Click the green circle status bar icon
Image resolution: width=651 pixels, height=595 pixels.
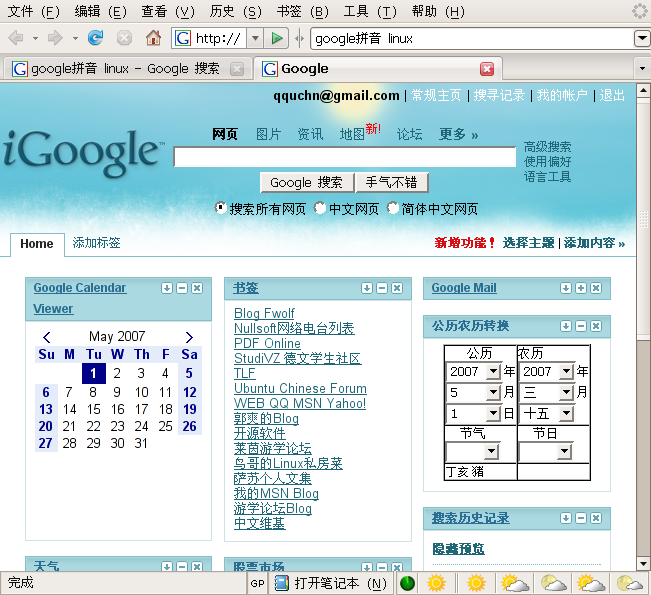tap(407, 583)
